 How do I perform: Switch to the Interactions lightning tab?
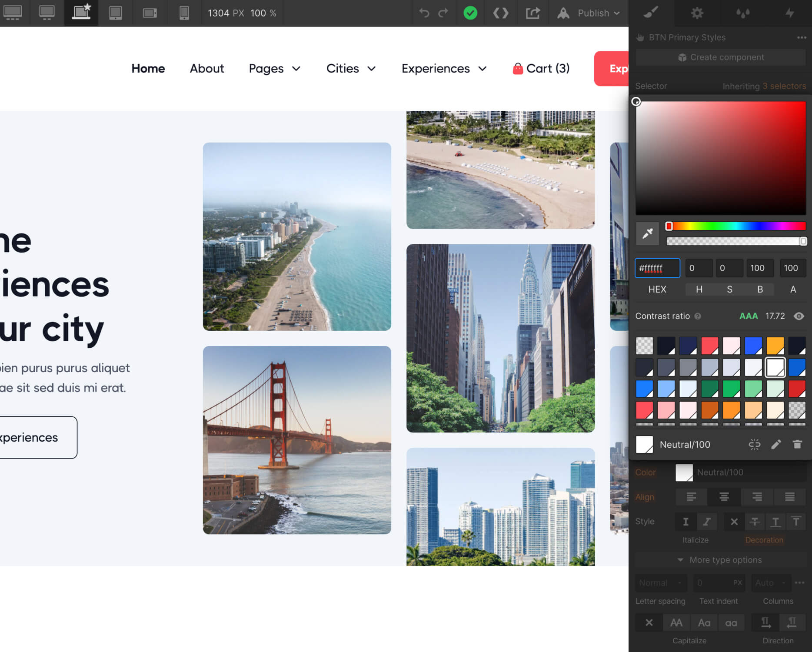[789, 13]
